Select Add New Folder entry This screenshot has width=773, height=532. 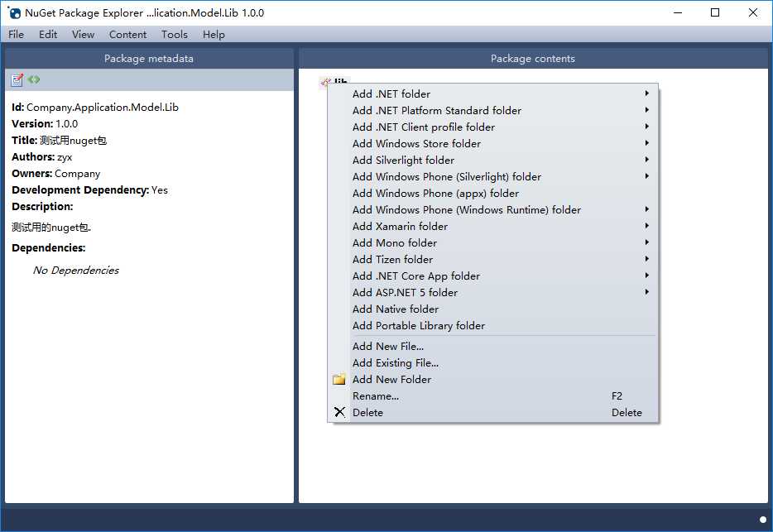point(493,379)
